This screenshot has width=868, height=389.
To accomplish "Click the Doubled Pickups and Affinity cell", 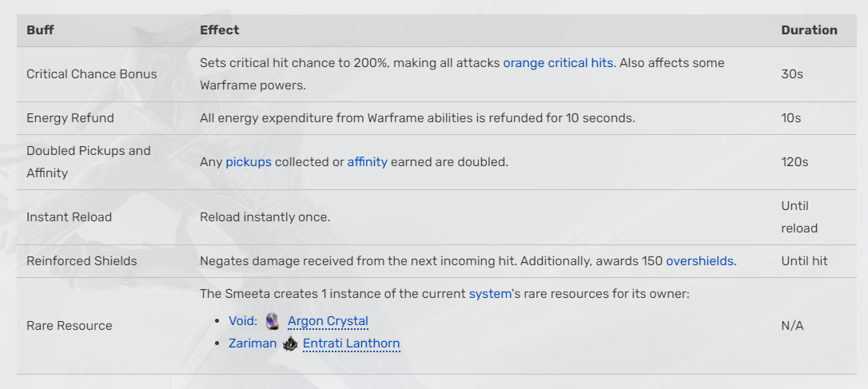I will point(88,161).
